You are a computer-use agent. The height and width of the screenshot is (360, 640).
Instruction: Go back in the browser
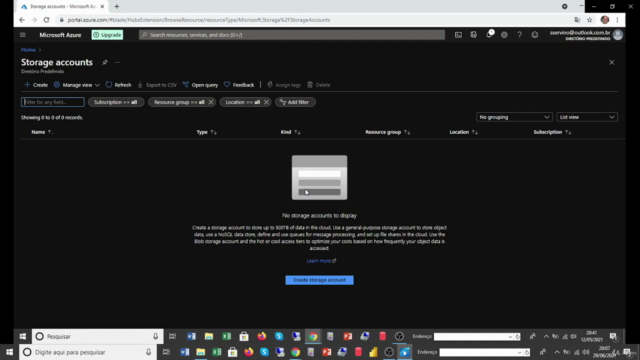(x=22, y=20)
